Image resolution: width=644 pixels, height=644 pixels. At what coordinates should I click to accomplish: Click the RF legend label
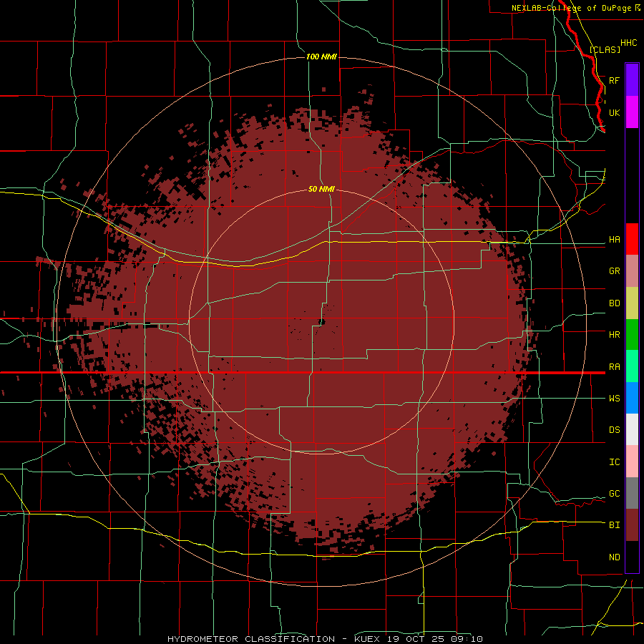point(614,80)
